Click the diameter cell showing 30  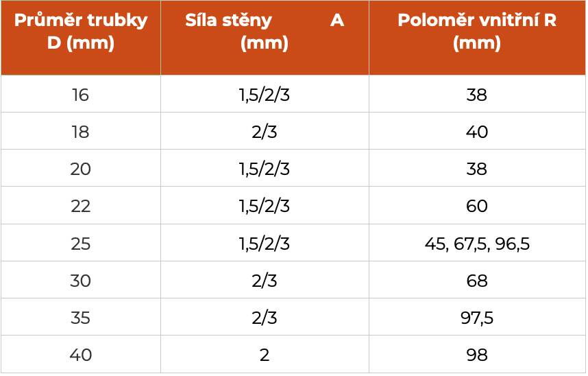coord(81,281)
